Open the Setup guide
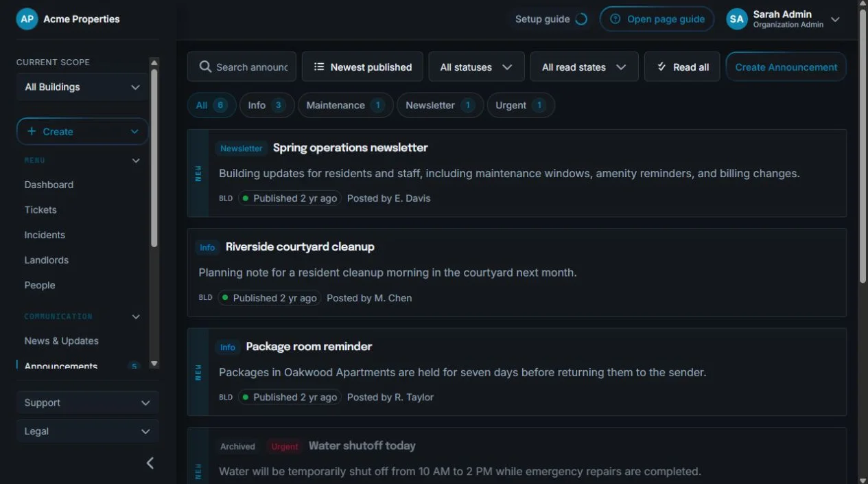This screenshot has width=868, height=484. [551, 19]
